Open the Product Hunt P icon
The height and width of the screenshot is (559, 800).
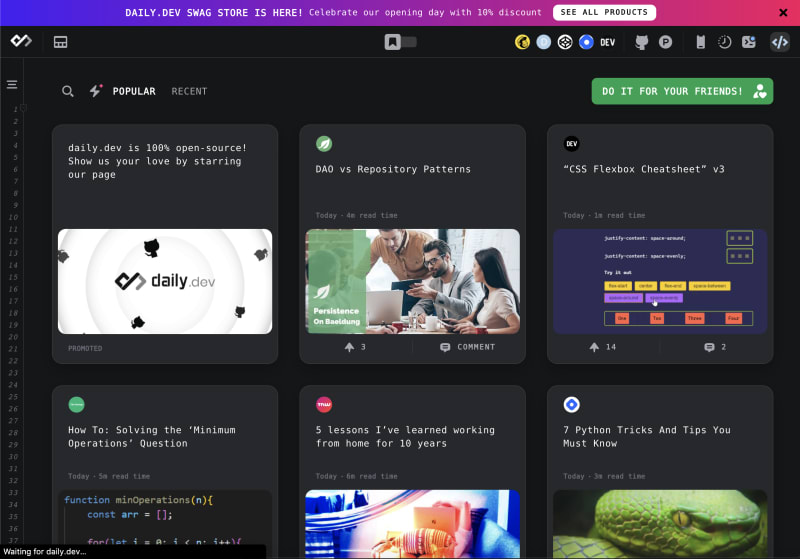point(665,42)
